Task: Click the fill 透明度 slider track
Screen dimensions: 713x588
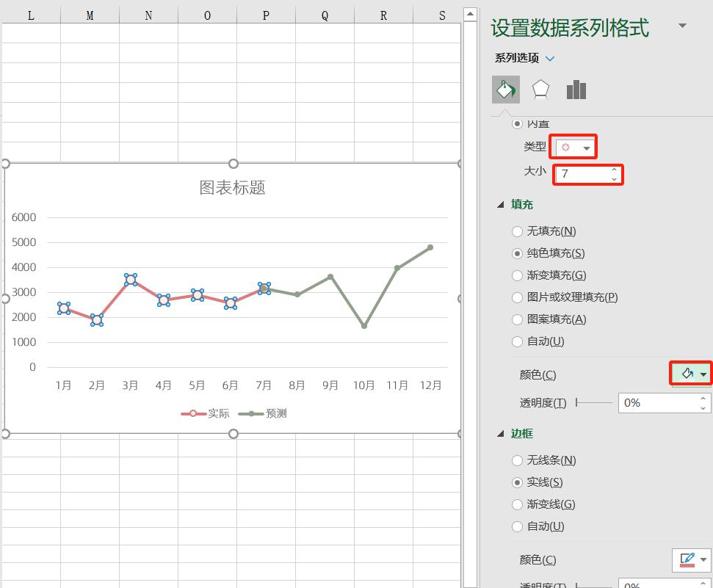Action: coord(594,402)
